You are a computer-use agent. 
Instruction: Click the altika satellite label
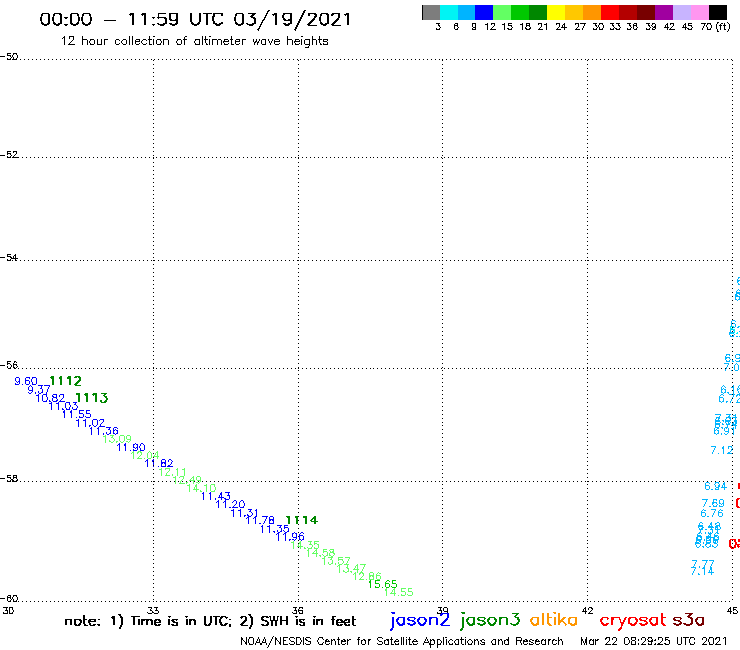pyautogui.click(x=554, y=620)
